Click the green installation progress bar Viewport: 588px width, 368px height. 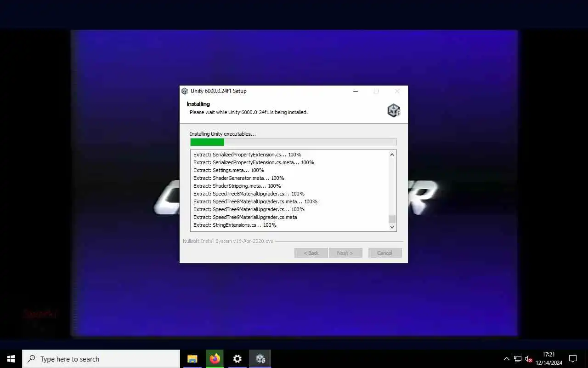293,142
